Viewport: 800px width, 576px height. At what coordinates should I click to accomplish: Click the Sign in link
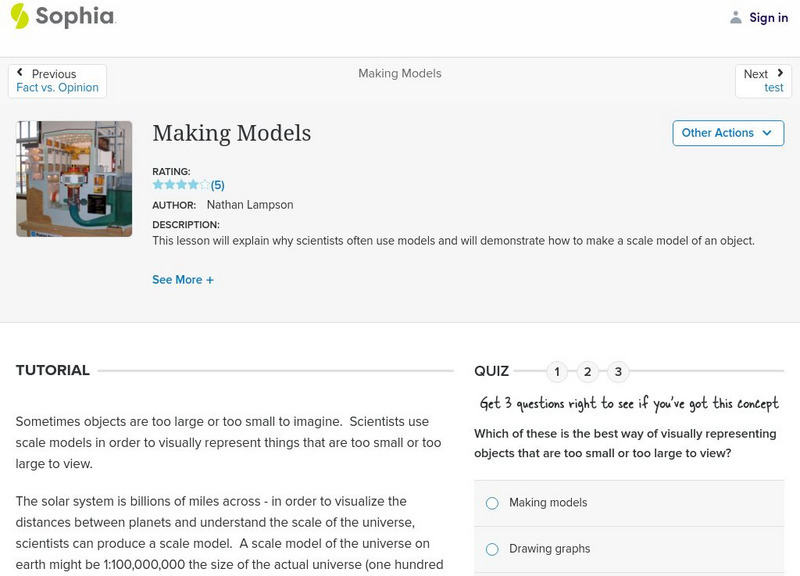click(x=768, y=18)
